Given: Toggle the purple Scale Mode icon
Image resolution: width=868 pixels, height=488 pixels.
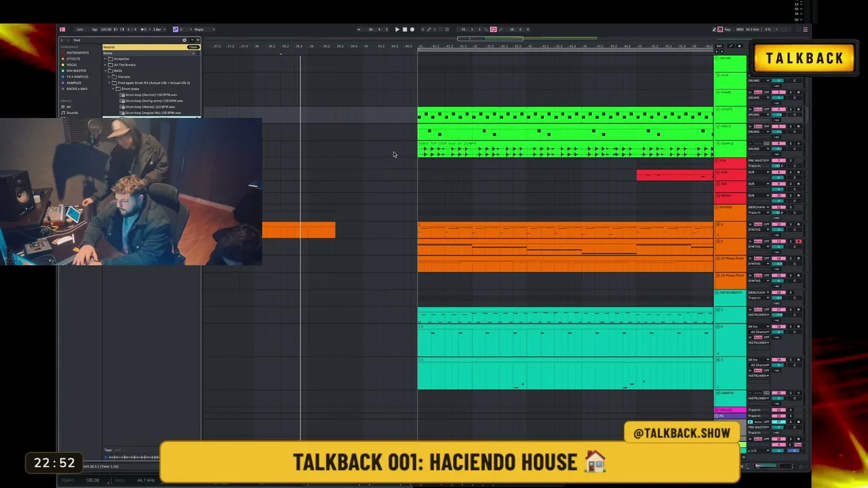Looking at the screenshot, I should point(175,29).
